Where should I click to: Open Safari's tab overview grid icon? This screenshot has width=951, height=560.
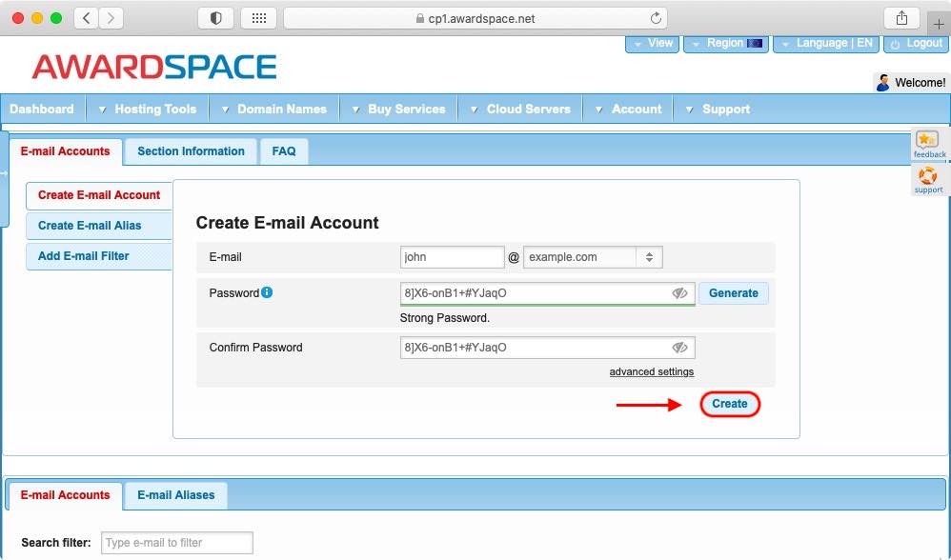[259, 17]
